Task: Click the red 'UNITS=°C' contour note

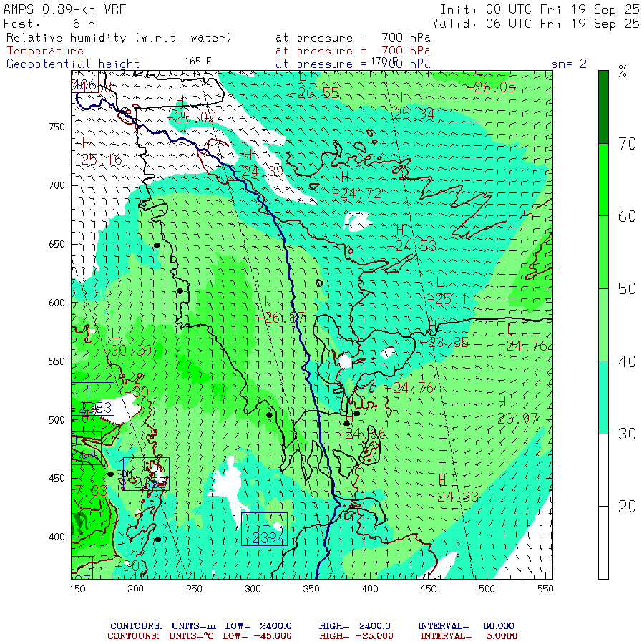Action: (191, 636)
